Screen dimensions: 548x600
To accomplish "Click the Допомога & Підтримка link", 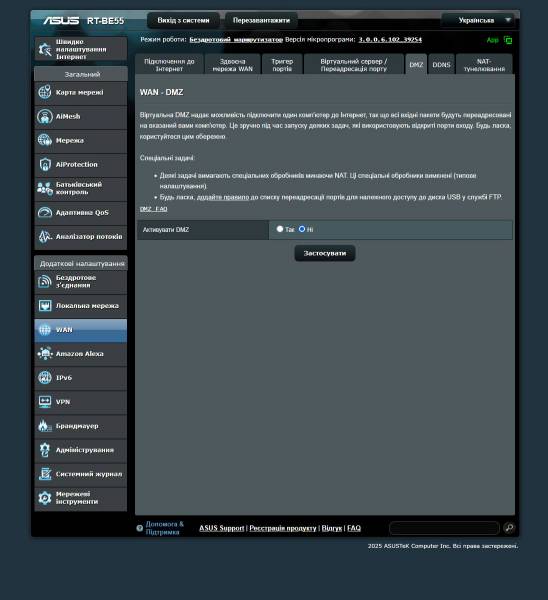I will [165, 528].
